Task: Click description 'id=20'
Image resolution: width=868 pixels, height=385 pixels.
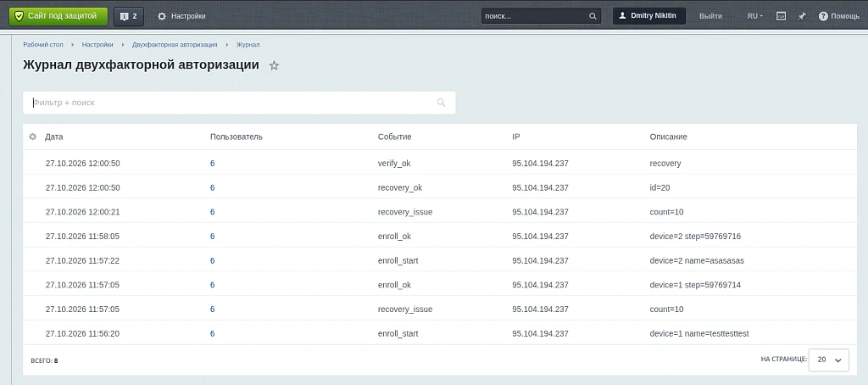Action: (659, 187)
